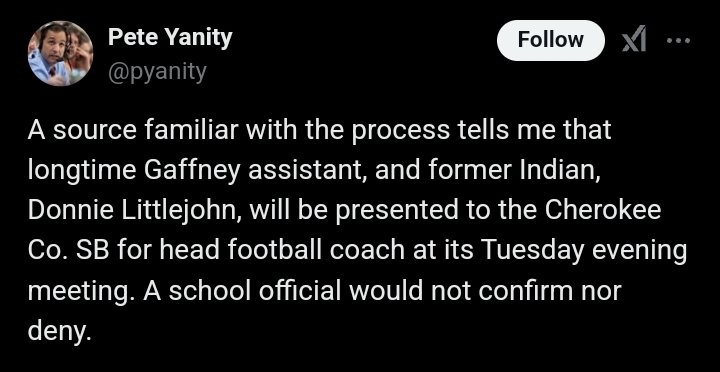This screenshot has height=372, width=720.
Task: Click the word Cherokee in the tweet
Action: tap(603, 211)
